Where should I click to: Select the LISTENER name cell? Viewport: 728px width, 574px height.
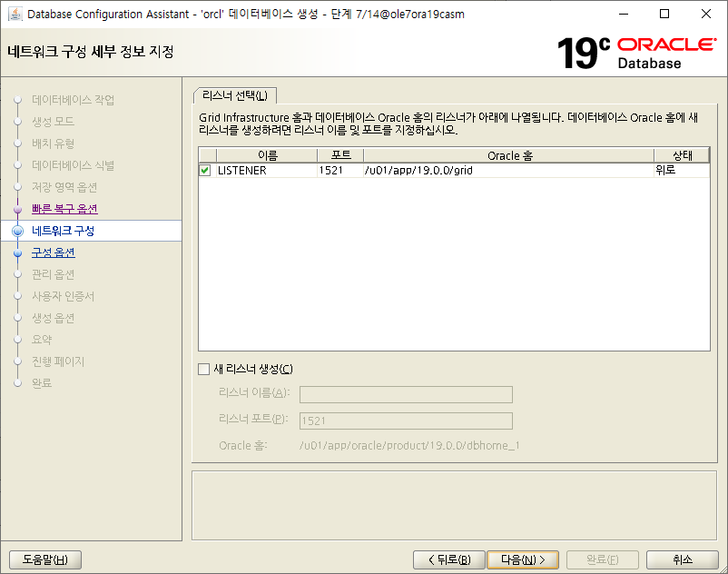click(x=267, y=171)
